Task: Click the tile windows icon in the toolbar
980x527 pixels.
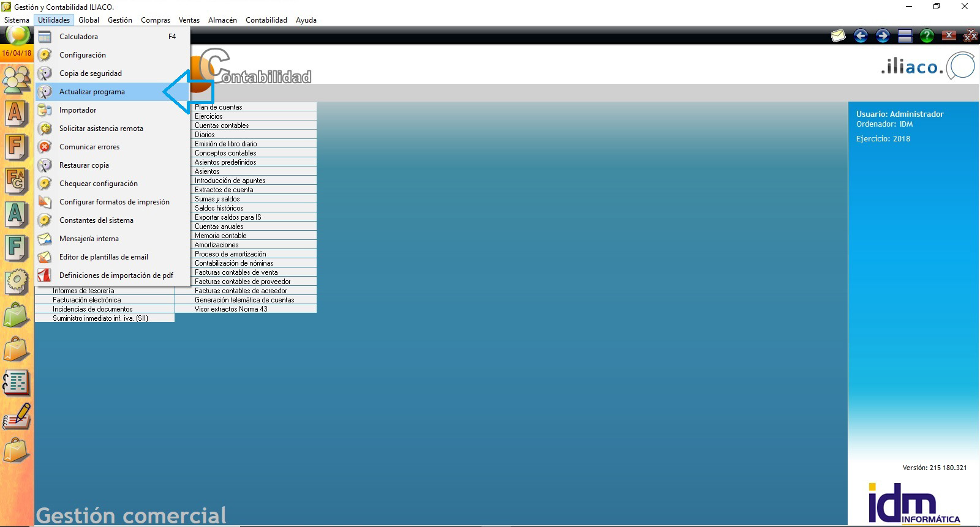Action: 905,36
